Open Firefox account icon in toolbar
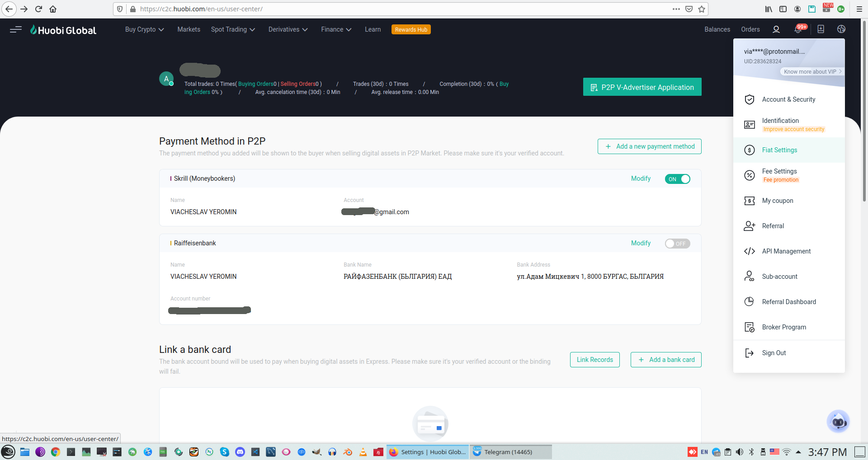868x460 pixels. [x=797, y=9]
